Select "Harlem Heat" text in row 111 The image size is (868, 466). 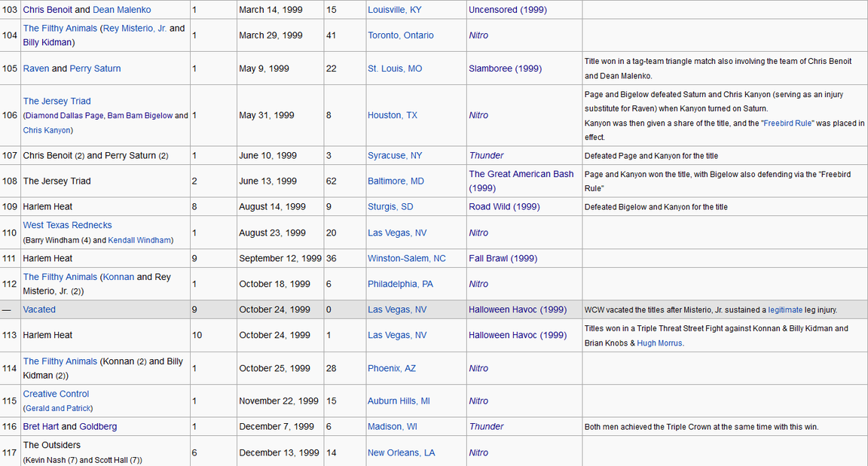(x=47, y=259)
